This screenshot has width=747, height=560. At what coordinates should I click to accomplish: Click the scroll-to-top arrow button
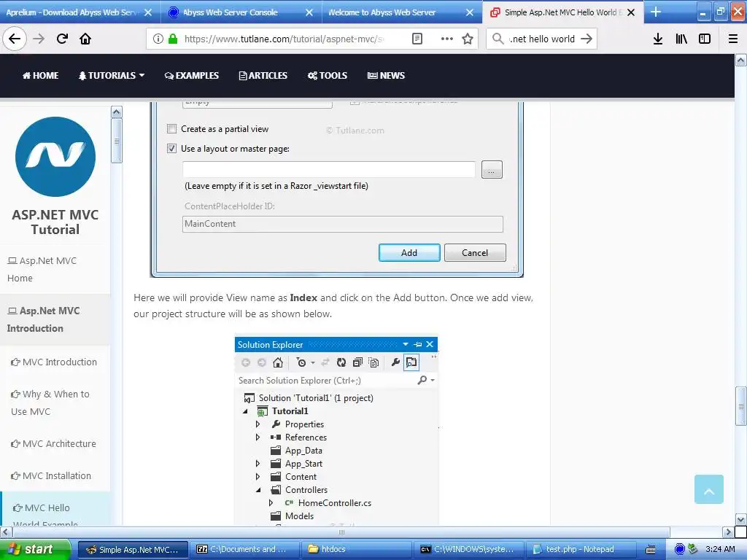pos(709,489)
